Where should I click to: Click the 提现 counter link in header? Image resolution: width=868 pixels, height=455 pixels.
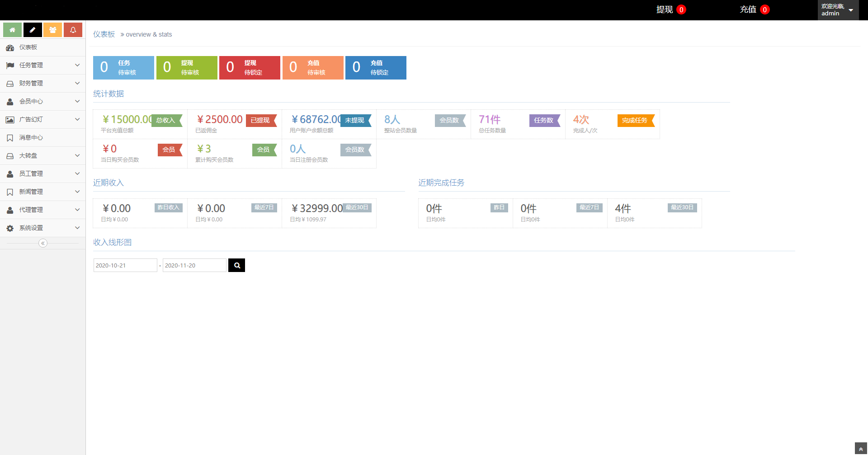(x=670, y=9)
